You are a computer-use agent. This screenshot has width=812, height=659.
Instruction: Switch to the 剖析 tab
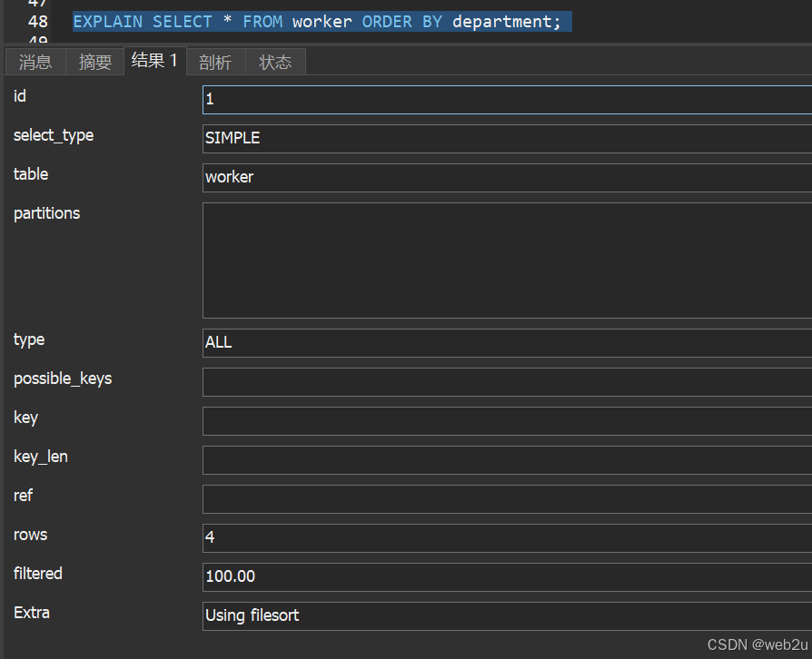[215, 62]
